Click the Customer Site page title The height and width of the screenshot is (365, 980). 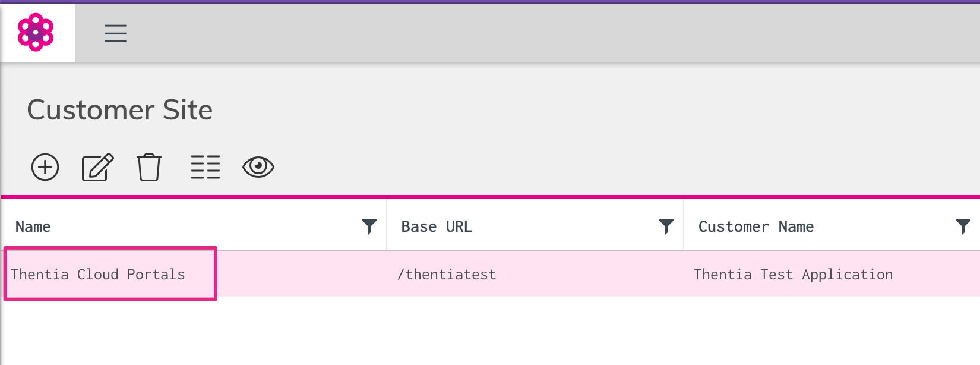(x=120, y=110)
